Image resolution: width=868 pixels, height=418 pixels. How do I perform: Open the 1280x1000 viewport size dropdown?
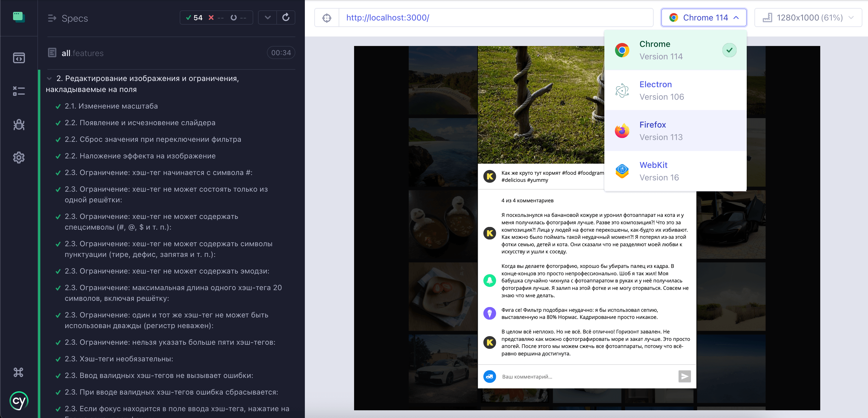click(x=808, y=18)
